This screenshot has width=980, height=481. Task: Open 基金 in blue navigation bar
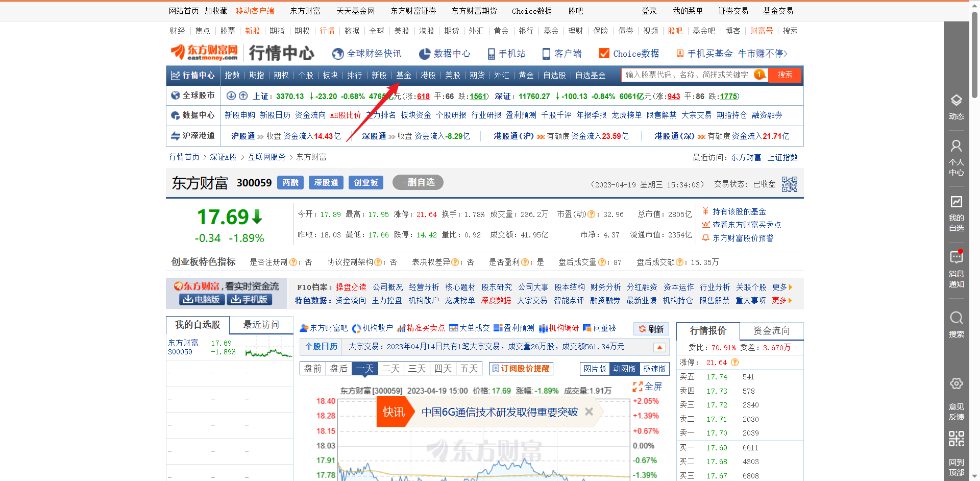[404, 76]
